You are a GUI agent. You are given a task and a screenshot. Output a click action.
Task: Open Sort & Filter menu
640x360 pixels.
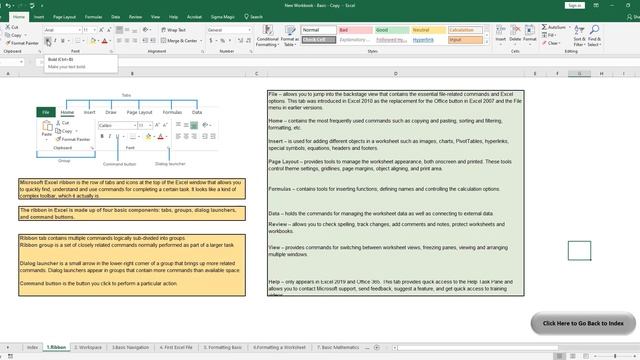(579, 36)
